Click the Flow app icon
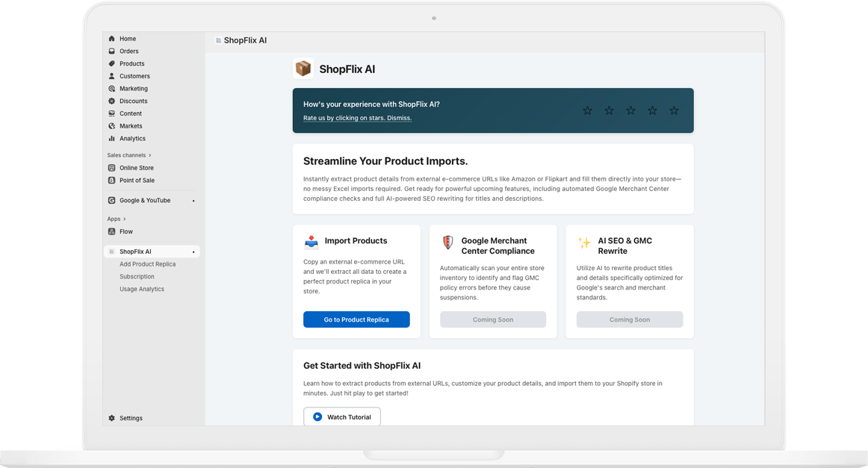 pyautogui.click(x=112, y=231)
